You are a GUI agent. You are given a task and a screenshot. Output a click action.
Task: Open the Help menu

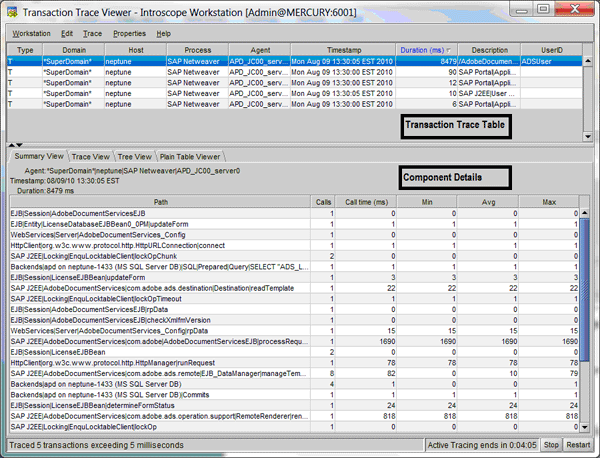click(x=163, y=33)
